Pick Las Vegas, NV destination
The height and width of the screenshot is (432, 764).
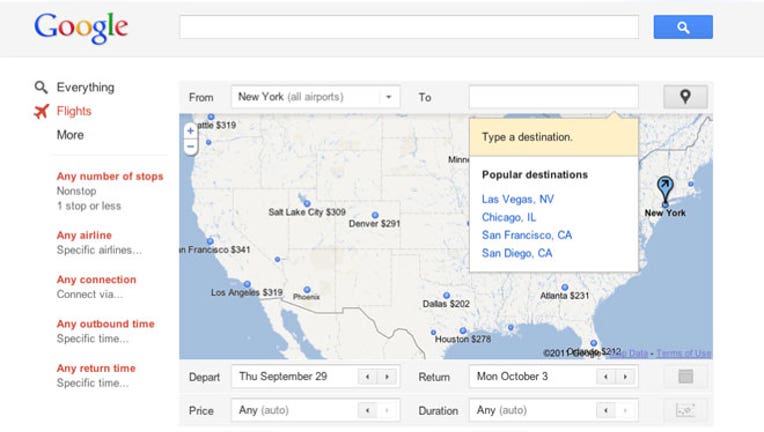[x=518, y=199]
